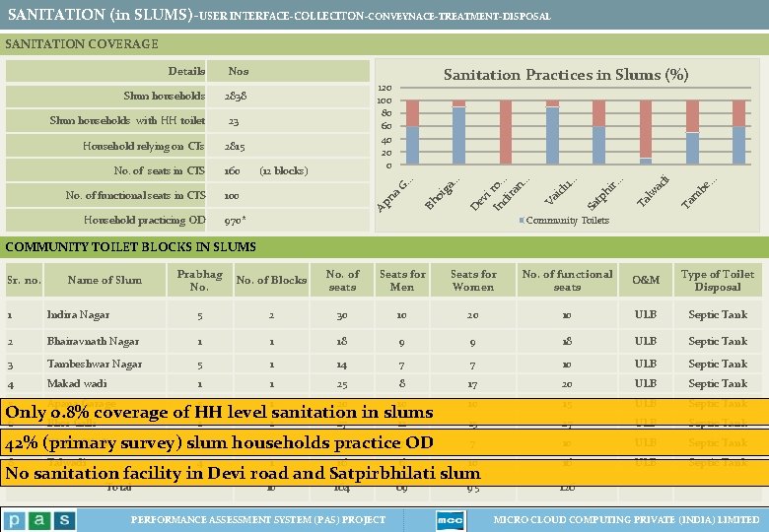This screenshot has width=769, height=532.
Task: Select the value '2838' for slum households
Action: 236,96
